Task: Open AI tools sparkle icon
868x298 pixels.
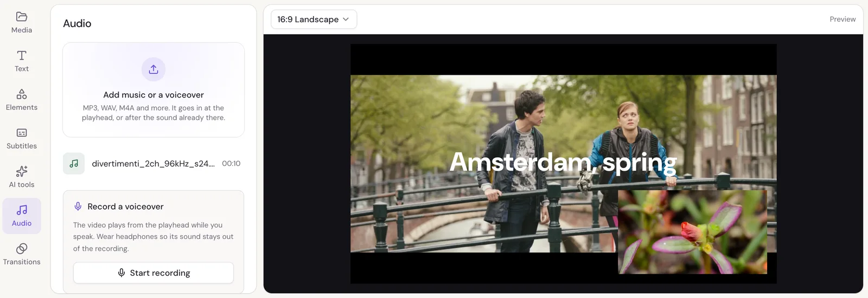Action: click(x=22, y=171)
